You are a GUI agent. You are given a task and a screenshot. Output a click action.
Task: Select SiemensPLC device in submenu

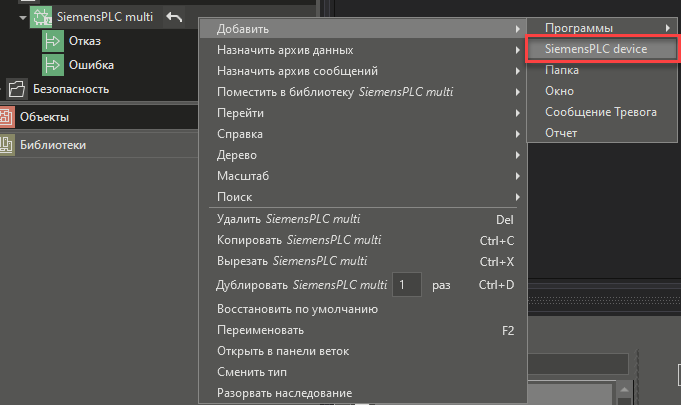tap(602, 49)
